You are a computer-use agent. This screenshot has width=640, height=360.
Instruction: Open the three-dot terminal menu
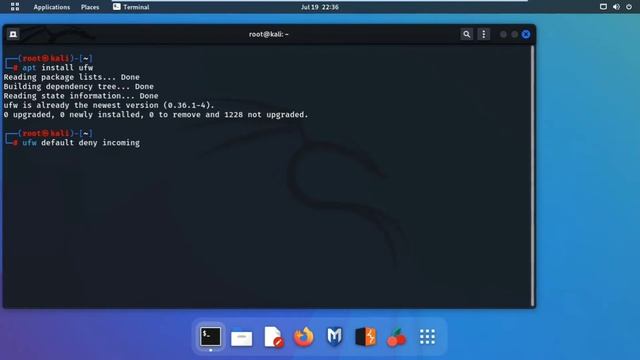point(484,34)
